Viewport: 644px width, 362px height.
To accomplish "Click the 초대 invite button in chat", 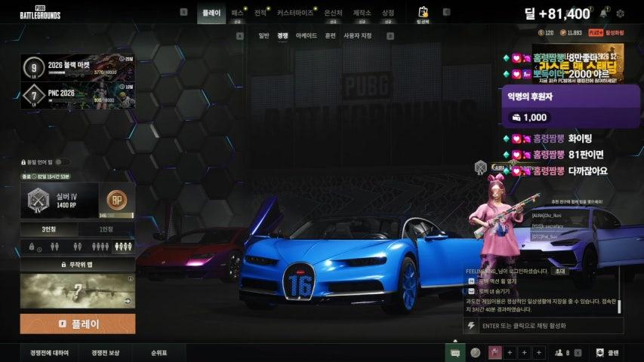I will coord(559,271).
